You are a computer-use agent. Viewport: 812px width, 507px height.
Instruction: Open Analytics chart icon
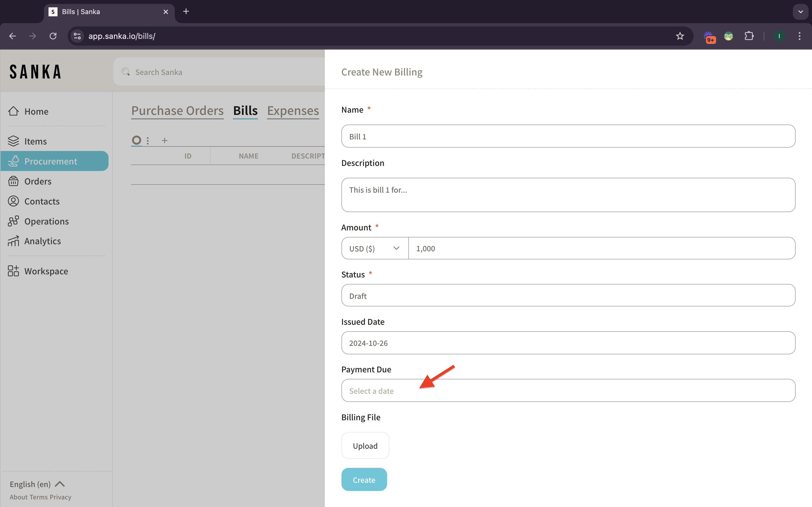[x=14, y=241]
